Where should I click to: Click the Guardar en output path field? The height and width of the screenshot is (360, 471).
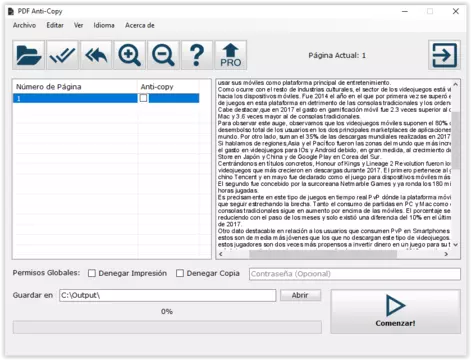[168, 295]
